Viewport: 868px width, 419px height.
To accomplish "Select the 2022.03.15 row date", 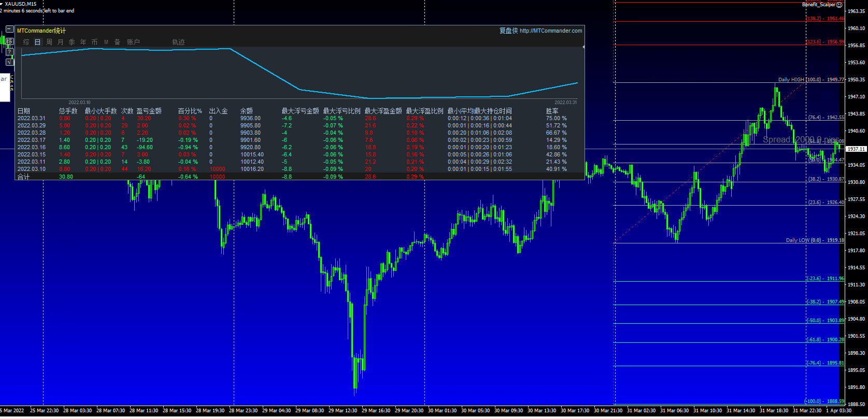I will (x=32, y=154).
